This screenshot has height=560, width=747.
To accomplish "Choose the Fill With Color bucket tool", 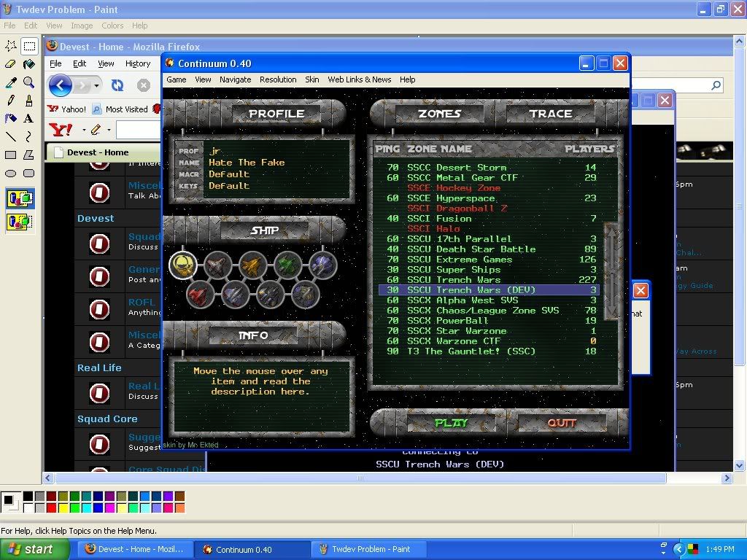I will pos(29,64).
